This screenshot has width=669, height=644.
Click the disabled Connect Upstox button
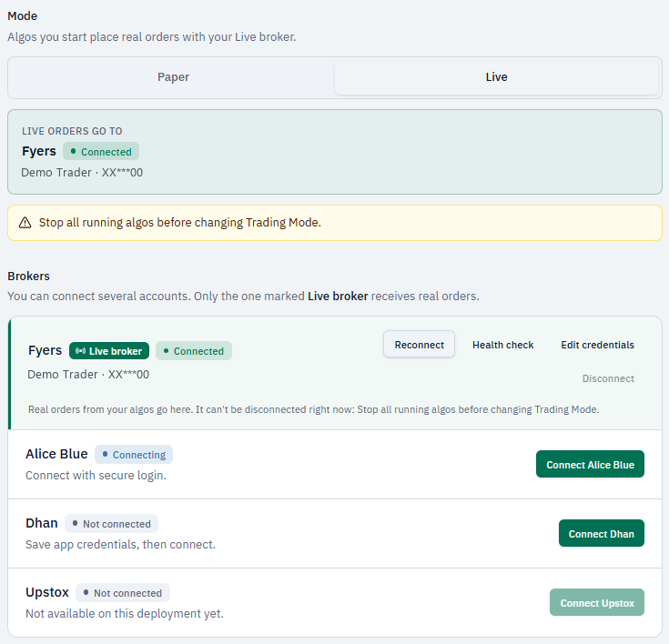pos(597,602)
